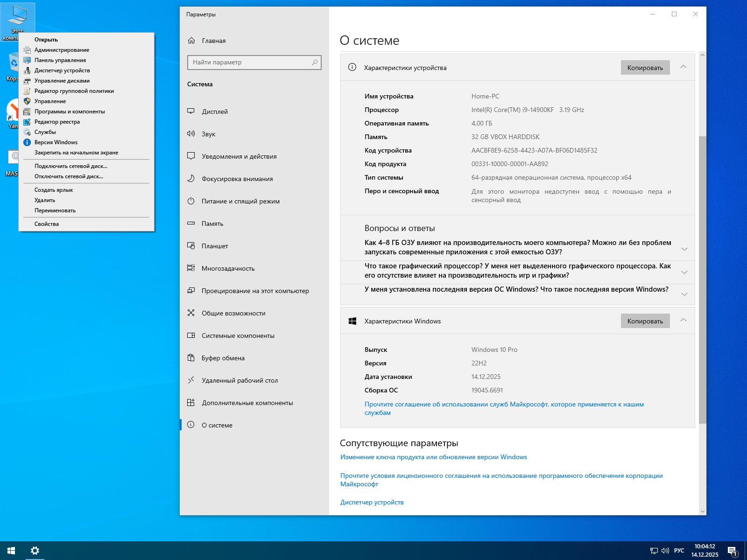747x560 pixels.
Task: Collapse the Windows specifications section
Action: click(x=684, y=321)
